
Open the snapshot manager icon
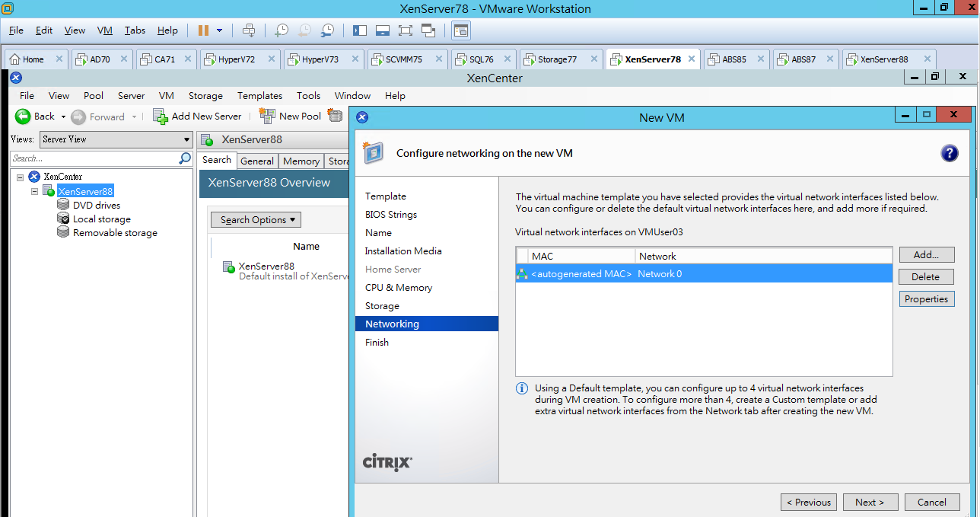pyautogui.click(x=327, y=30)
